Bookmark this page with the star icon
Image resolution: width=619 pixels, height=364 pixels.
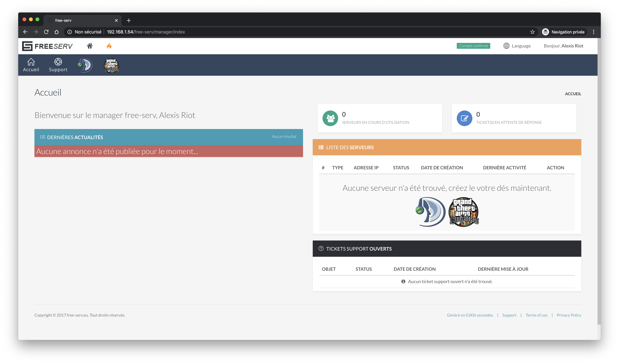532,32
